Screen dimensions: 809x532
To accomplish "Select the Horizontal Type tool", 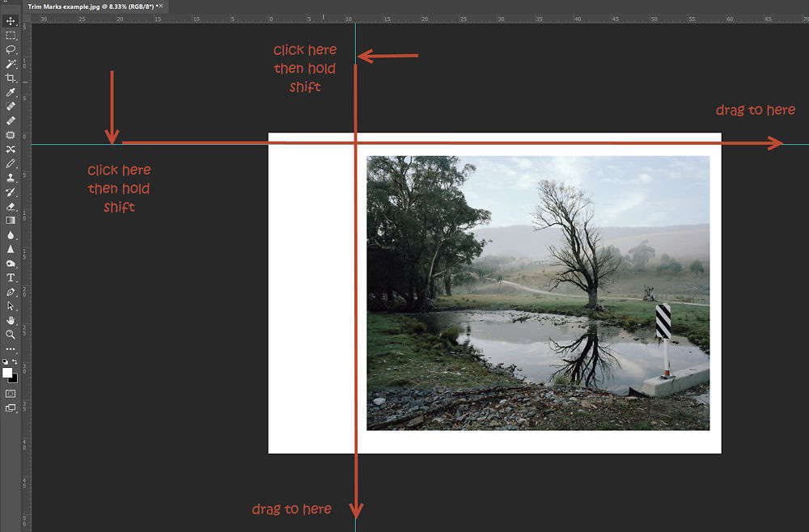I will pos(11,279).
